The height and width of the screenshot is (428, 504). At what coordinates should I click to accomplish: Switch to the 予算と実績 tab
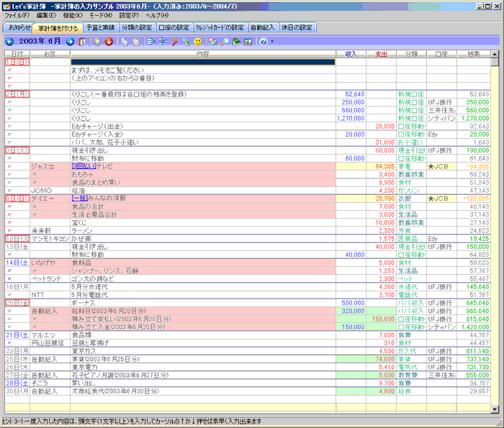point(100,27)
